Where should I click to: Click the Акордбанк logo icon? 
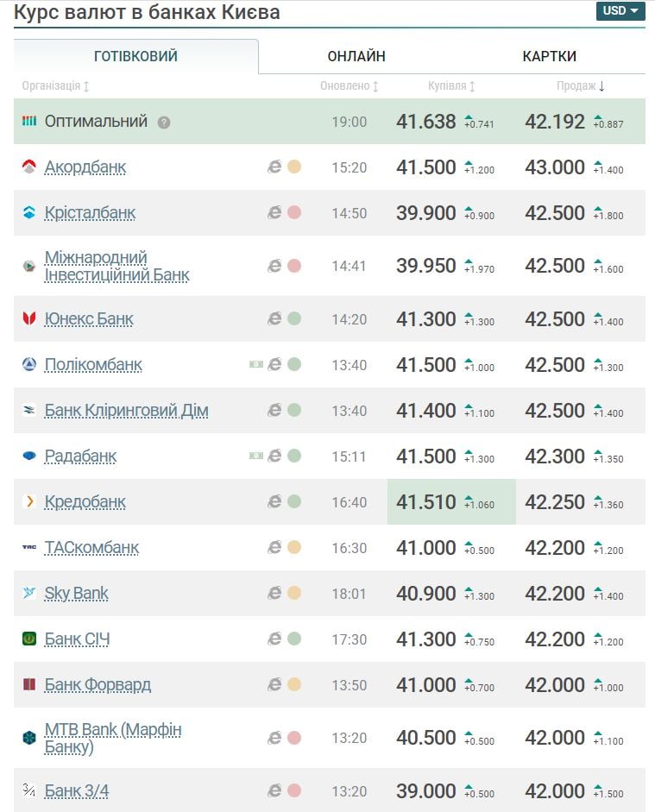29,167
